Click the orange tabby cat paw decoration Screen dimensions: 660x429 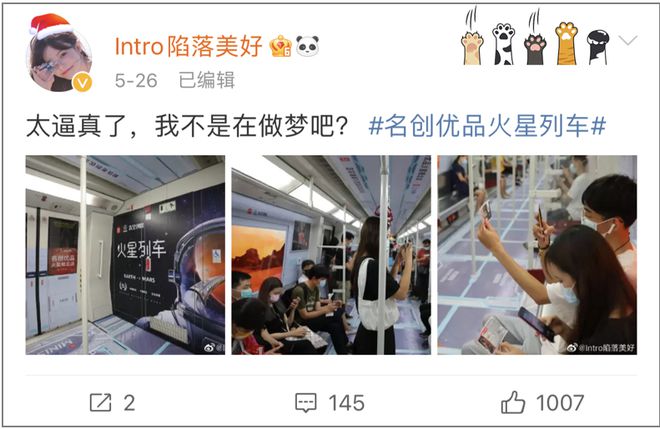coord(566,43)
